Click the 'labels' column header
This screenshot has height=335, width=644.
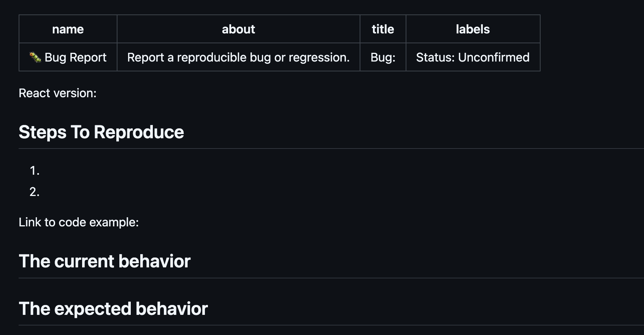point(473,29)
